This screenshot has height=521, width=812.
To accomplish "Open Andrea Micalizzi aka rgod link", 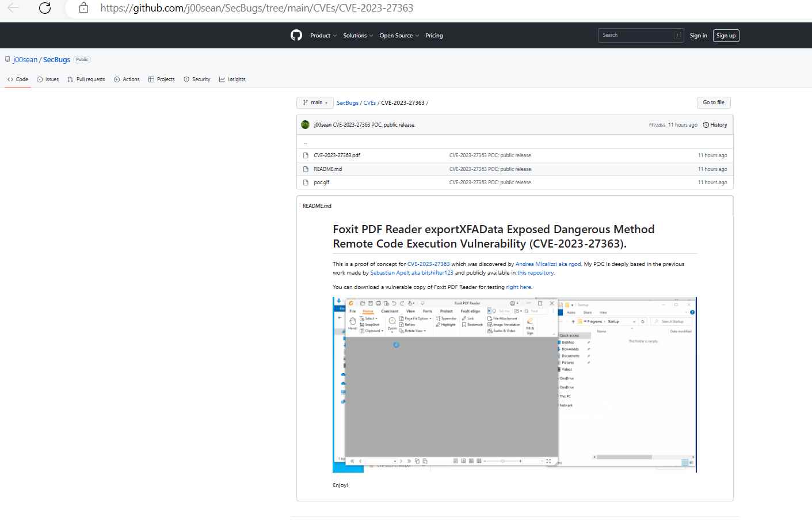I will pos(548,264).
